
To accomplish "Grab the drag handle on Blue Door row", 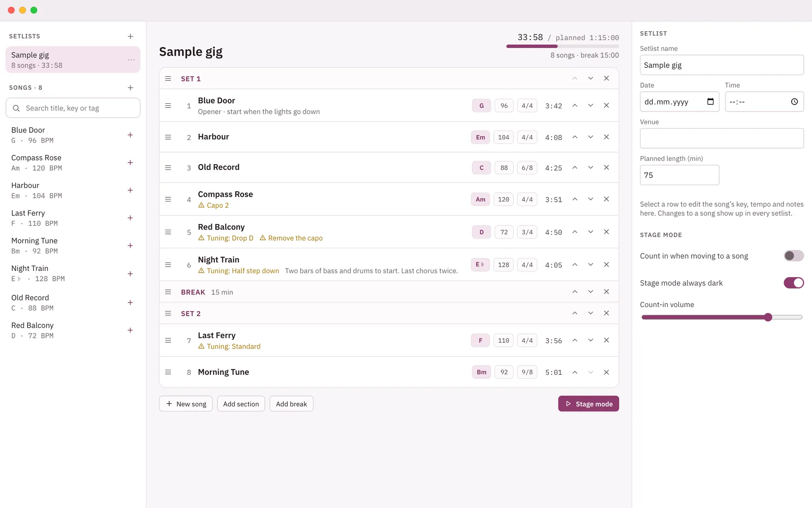I will click(x=168, y=105).
